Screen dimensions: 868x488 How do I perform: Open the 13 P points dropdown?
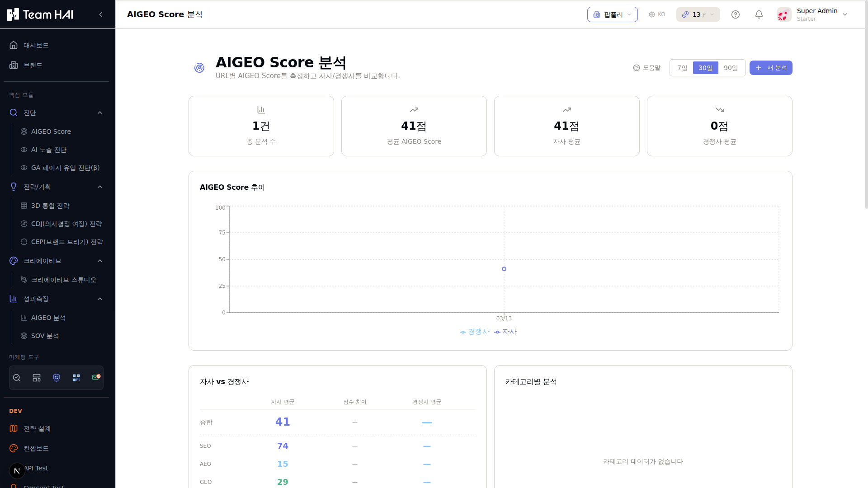(698, 14)
